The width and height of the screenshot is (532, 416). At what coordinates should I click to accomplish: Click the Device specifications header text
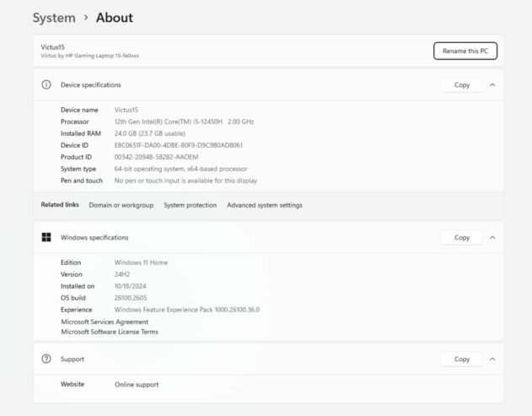tap(90, 85)
